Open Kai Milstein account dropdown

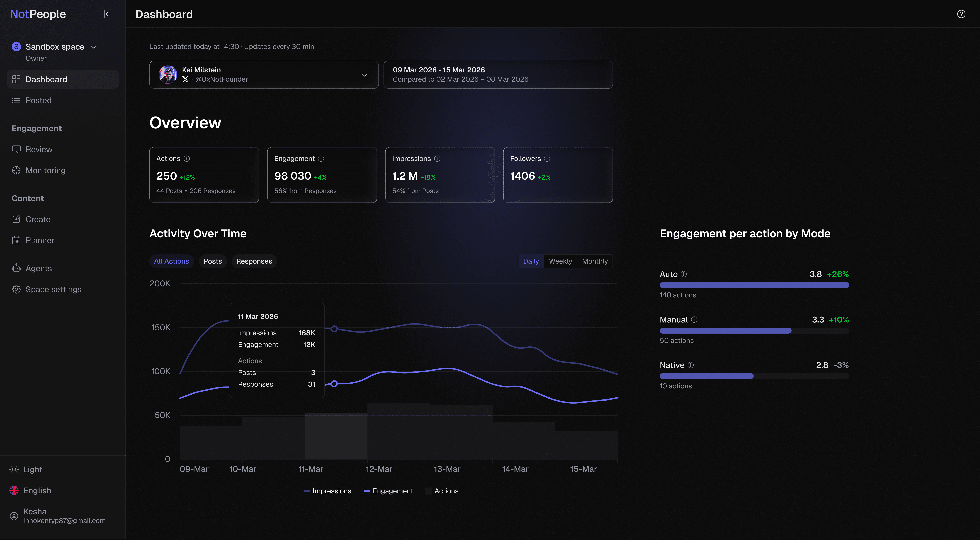(x=264, y=74)
